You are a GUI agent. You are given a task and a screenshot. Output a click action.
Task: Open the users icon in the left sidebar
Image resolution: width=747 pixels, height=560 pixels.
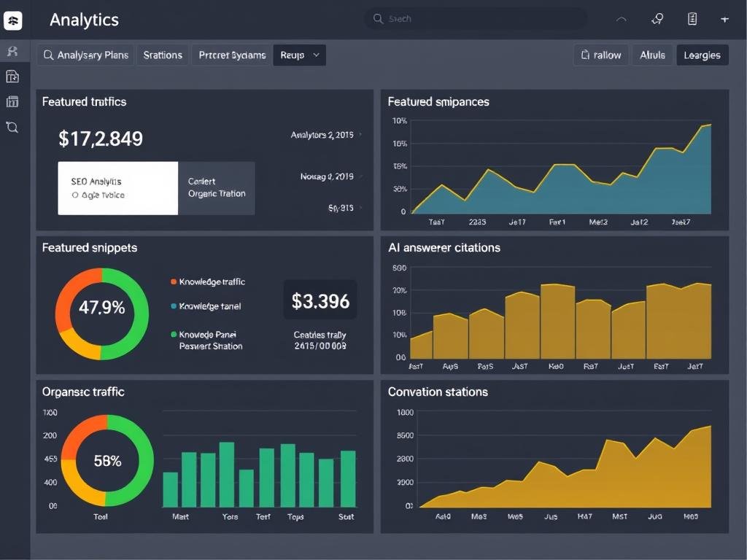point(12,51)
